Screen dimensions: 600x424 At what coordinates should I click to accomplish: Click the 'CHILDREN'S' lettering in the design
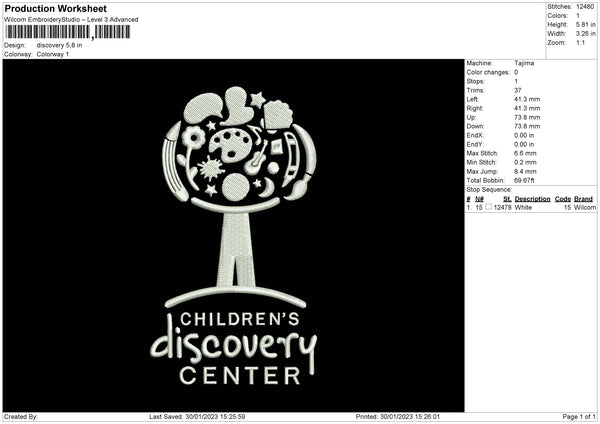[x=240, y=320]
